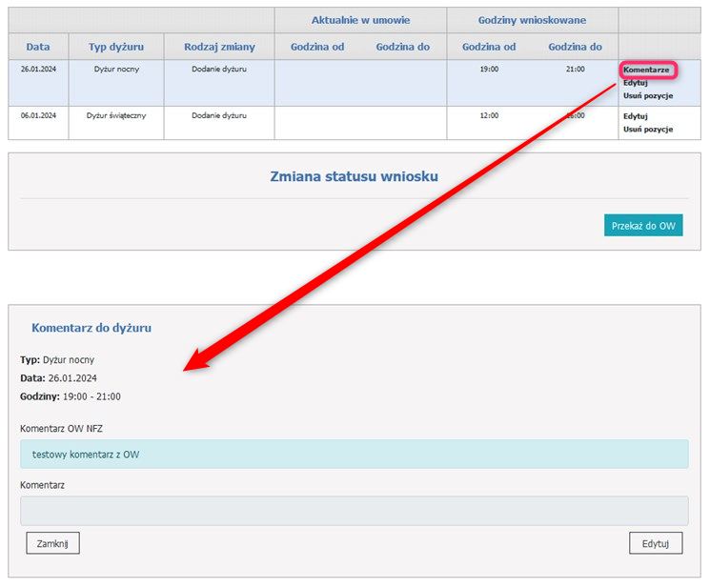Viewport: 710px width, 588px height.
Task: Click Usuń pozycje in the 26.01.2024 row
Action: coord(648,95)
